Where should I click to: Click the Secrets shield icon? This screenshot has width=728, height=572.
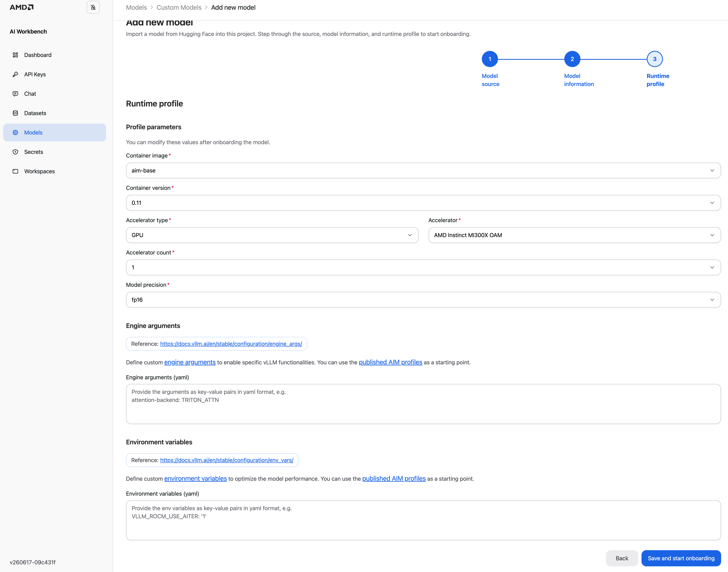15,152
